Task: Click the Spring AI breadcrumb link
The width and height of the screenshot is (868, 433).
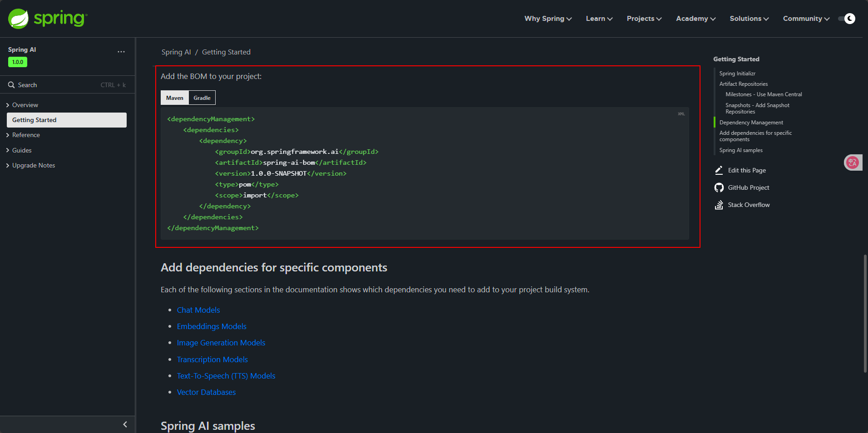Action: point(176,52)
